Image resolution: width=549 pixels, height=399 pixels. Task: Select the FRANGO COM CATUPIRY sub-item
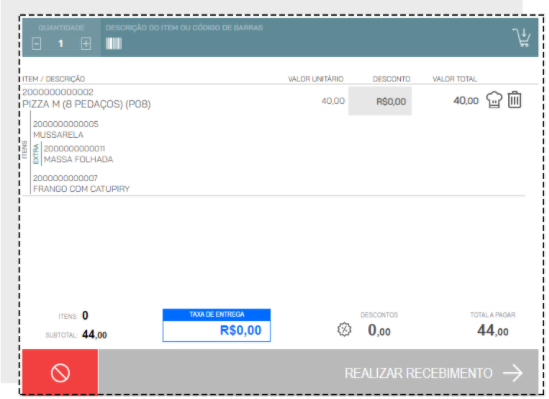[x=82, y=189]
